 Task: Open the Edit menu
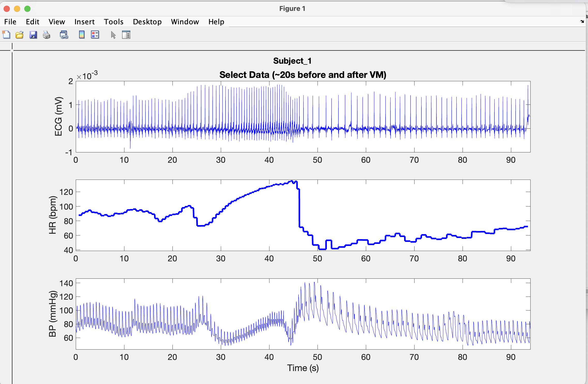click(32, 22)
